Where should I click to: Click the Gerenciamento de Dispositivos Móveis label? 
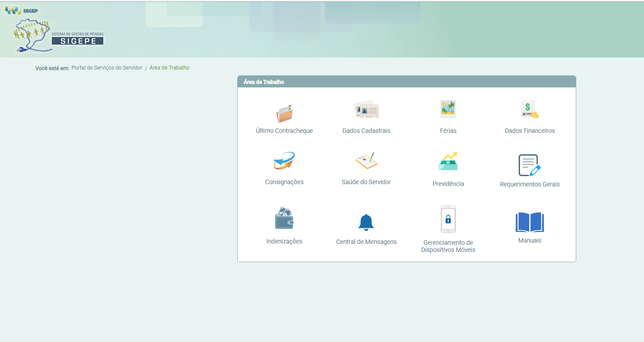click(x=448, y=246)
